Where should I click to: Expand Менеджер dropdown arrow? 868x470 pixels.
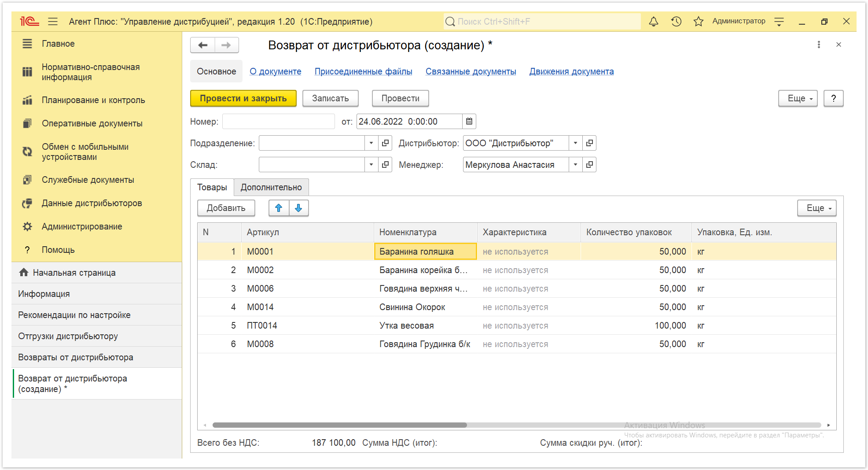(x=575, y=165)
